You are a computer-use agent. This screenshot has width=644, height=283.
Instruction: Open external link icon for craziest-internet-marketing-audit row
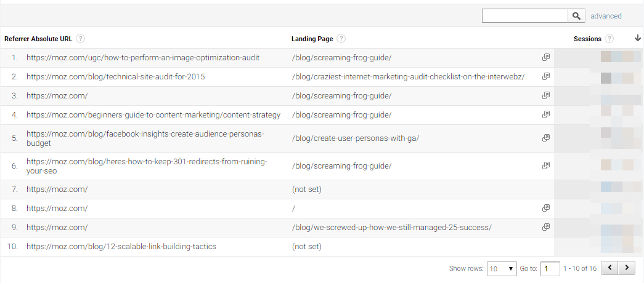[x=545, y=77]
